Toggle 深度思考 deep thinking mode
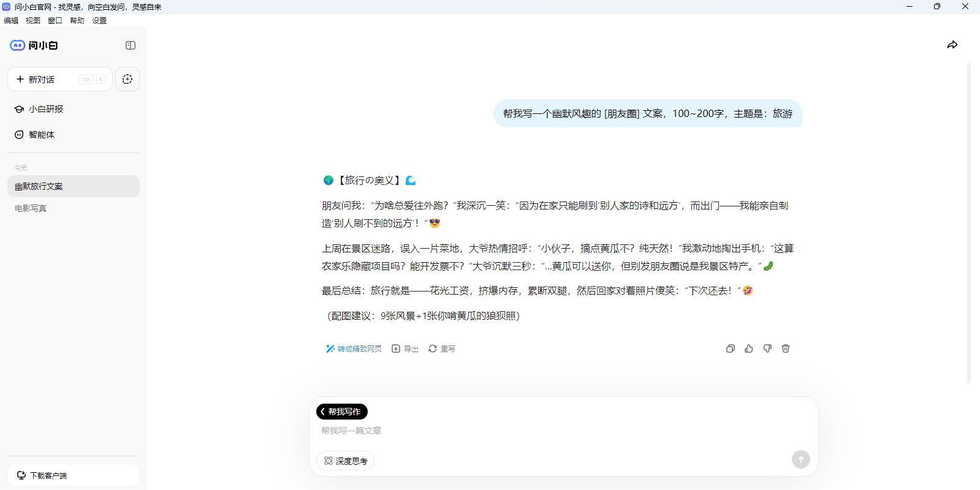This screenshot has height=490, width=980. [346, 461]
